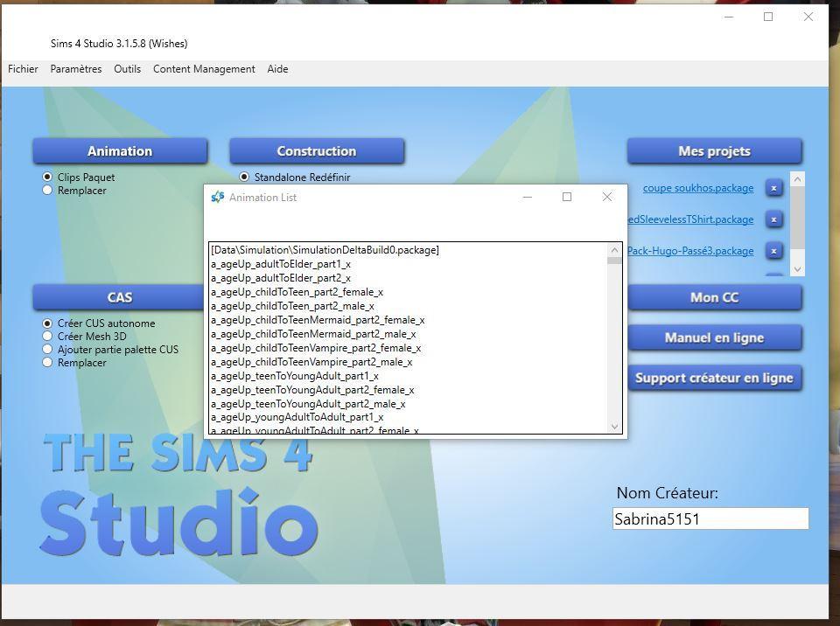The image size is (840, 626).
Task: Select a_ageUp_adultToElder_part1_x
Action: (409, 264)
